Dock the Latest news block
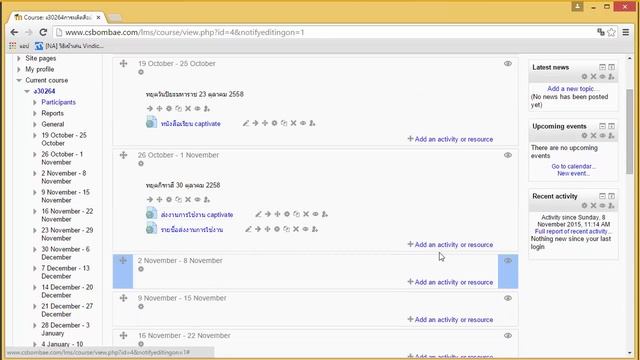 (x=611, y=67)
